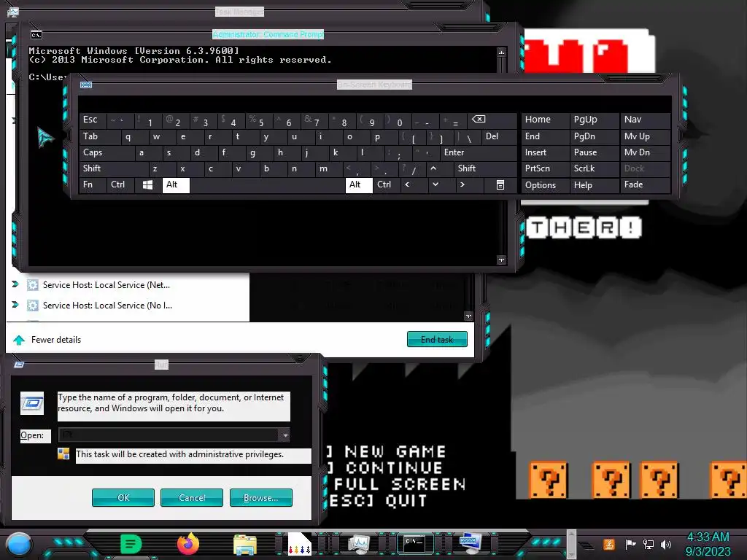Toggle the Caps key on On-Screen Keyboard
This screenshot has width=747, height=560.
click(107, 152)
